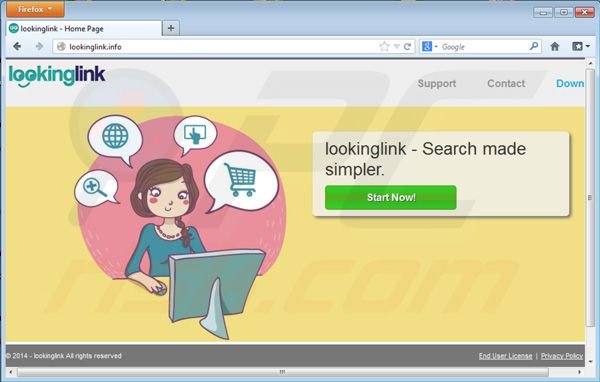The width and height of the screenshot is (600, 382).
Task: Go forward with the forward arrow
Action: [x=39, y=46]
